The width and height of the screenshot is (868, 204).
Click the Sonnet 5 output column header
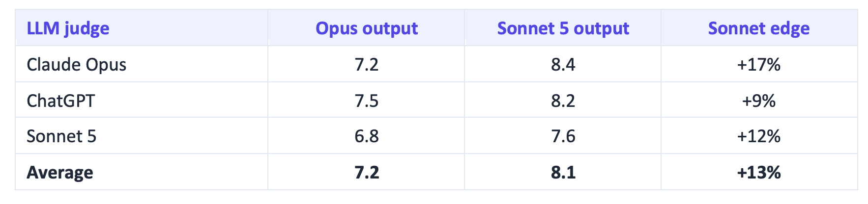coord(563,28)
